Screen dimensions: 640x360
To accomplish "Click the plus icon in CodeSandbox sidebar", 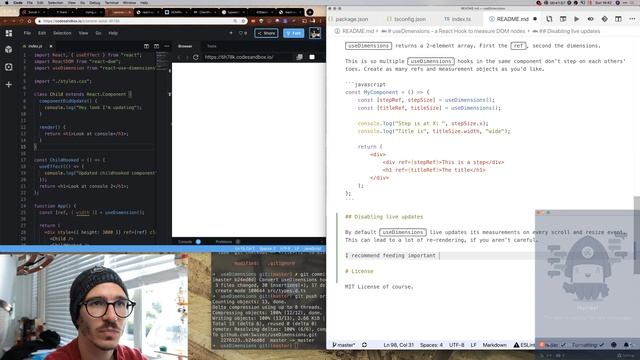I will click(x=9, y=84).
